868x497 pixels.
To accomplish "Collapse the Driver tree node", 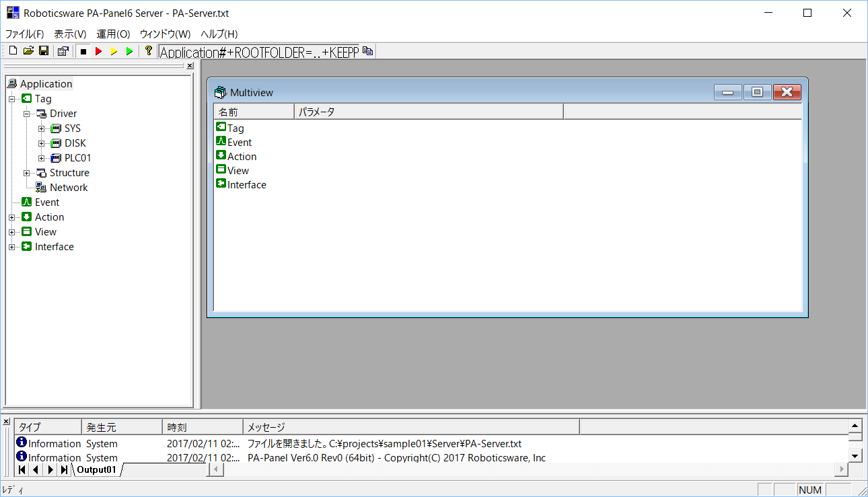I will 27,114.
